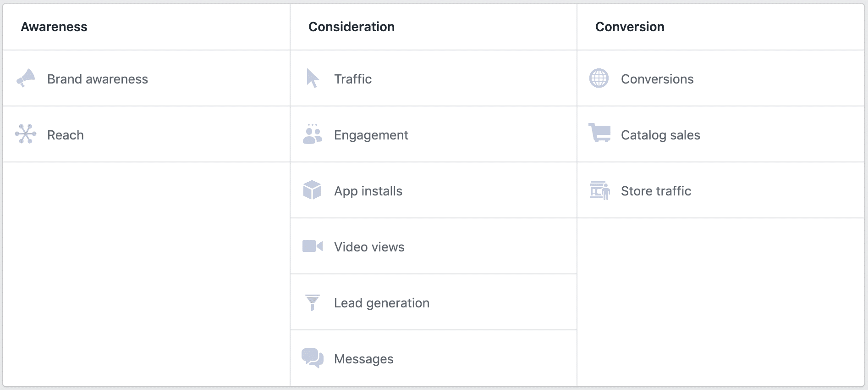Select the Traffic objective label

click(x=353, y=79)
